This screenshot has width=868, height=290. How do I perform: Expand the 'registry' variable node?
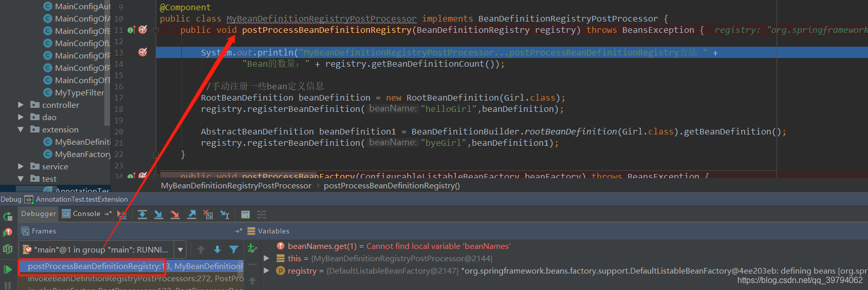[266, 270]
